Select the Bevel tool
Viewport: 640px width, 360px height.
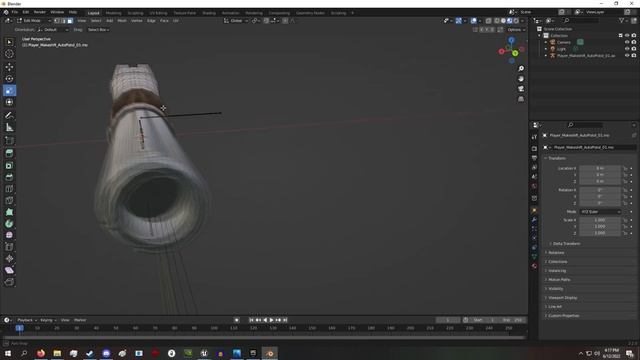pyautogui.click(x=9, y=177)
